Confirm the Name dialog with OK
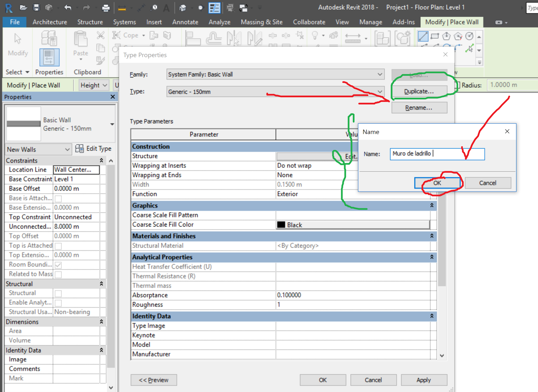The image size is (538, 392). [437, 183]
